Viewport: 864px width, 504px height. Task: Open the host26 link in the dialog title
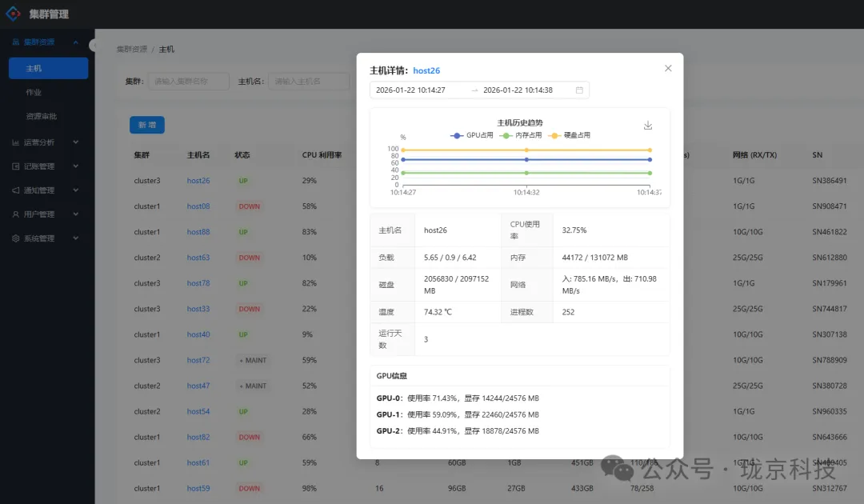(x=426, y=70)
